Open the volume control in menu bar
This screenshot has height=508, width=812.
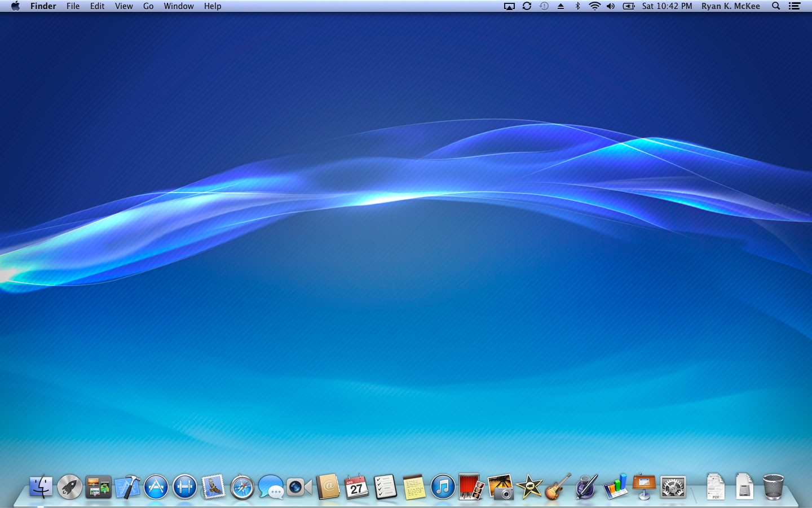[611, 6]
